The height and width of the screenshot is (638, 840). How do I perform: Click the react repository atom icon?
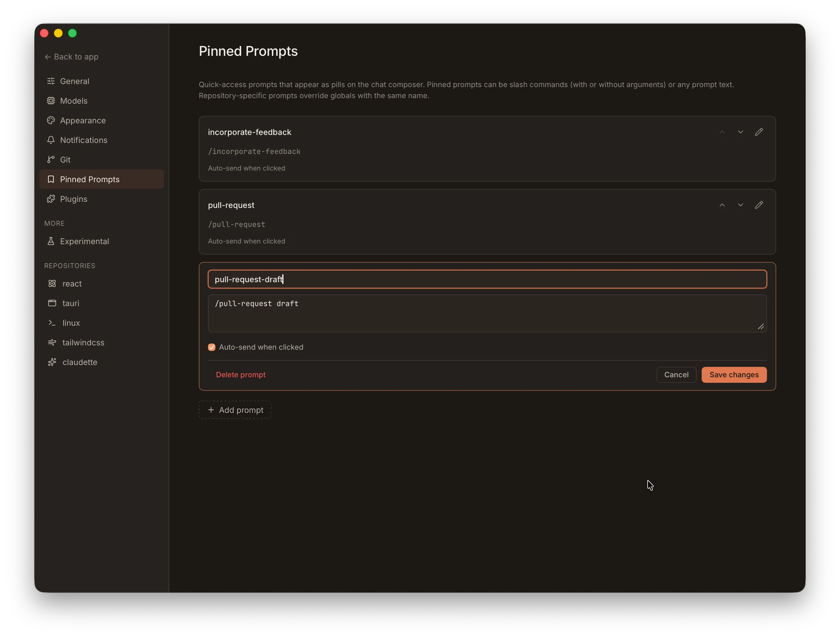pos(52,283)
